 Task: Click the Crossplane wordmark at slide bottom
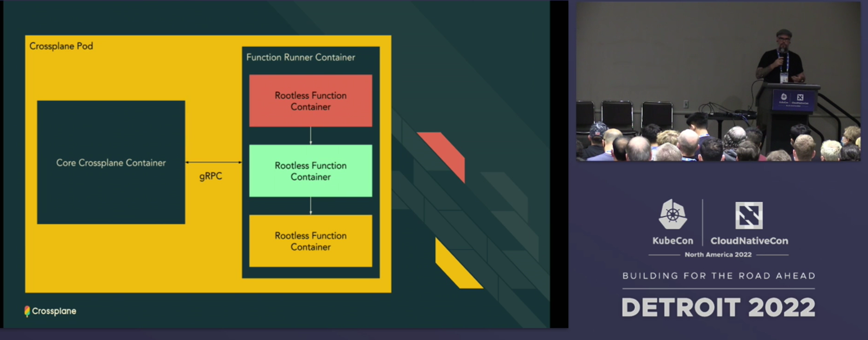tap(54, 311)
